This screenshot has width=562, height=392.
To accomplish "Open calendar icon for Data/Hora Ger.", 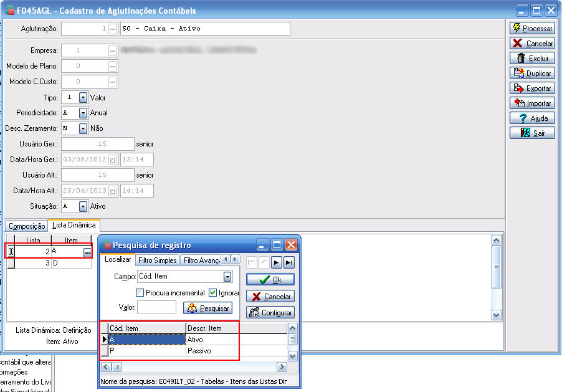I will 113,160.
